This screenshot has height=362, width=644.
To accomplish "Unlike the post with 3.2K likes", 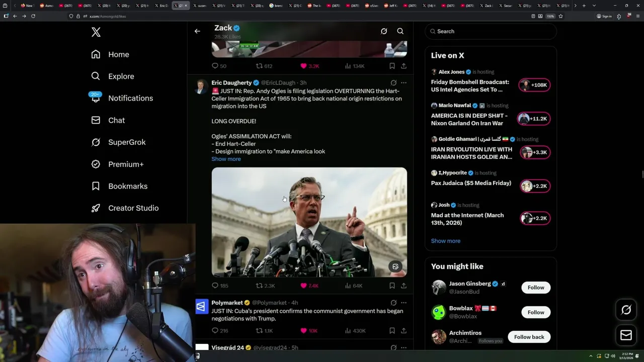I will (310, 66).
